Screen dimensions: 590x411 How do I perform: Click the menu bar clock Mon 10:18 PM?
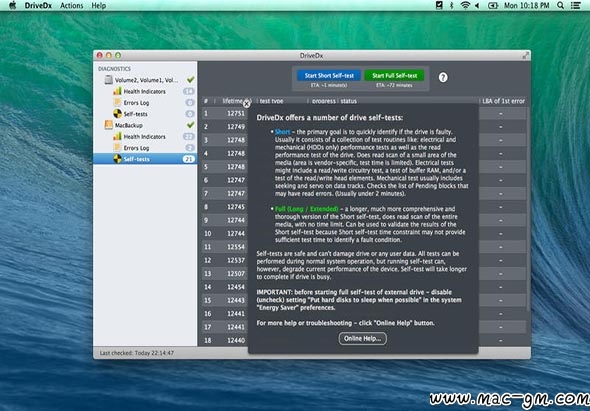(527, 5)
